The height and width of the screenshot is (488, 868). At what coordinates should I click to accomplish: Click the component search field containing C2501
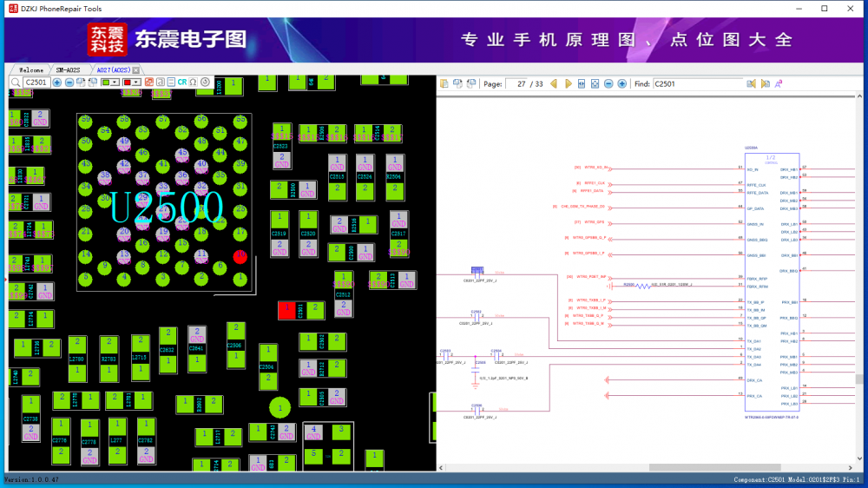(x=35, y=82)
